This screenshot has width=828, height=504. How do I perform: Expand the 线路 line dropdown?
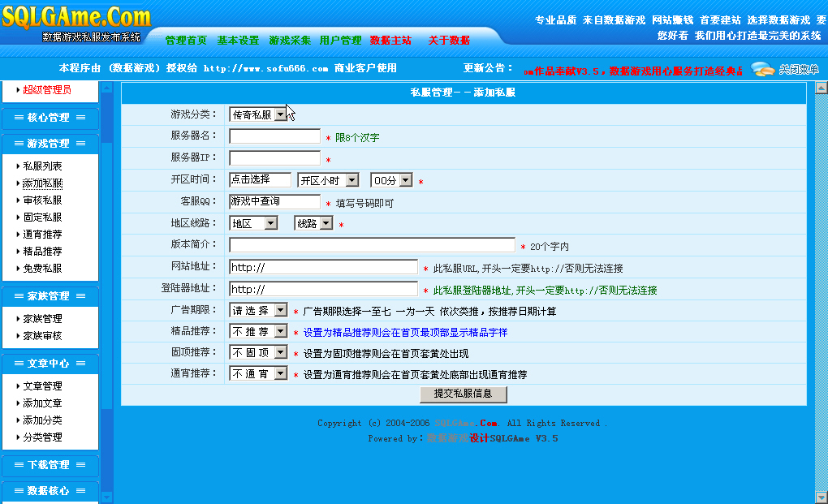point(313,223)
